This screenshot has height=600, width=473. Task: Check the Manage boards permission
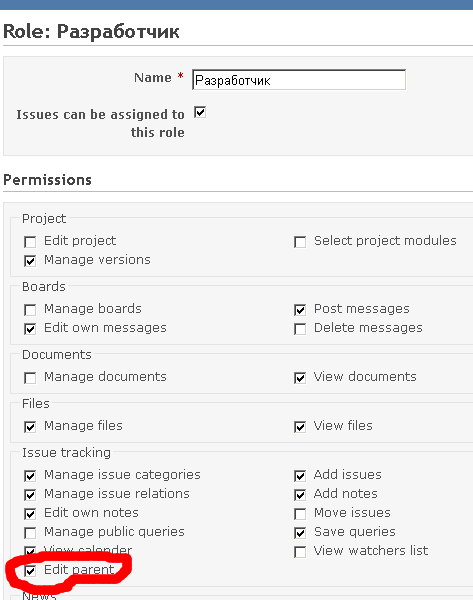(30, 310)
